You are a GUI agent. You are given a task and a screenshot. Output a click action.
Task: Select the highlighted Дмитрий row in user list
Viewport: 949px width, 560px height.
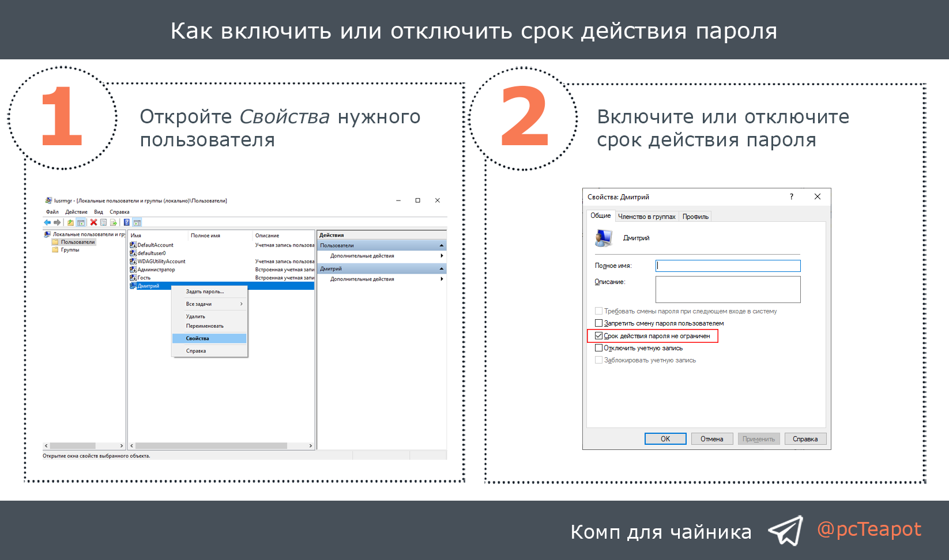222,286
